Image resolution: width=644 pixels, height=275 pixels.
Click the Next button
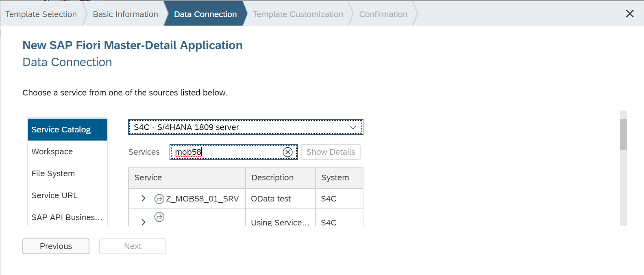pyautogui.click(x=133, y=246)
